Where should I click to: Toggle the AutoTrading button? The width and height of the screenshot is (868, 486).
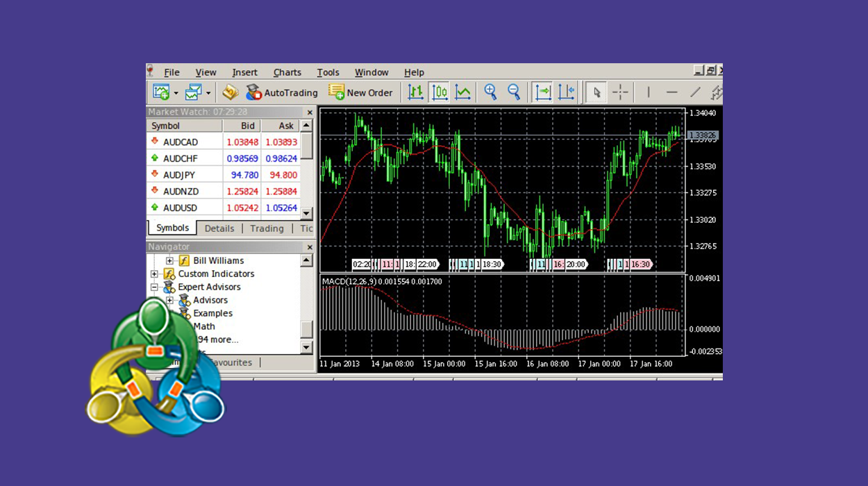pos(282,92)
